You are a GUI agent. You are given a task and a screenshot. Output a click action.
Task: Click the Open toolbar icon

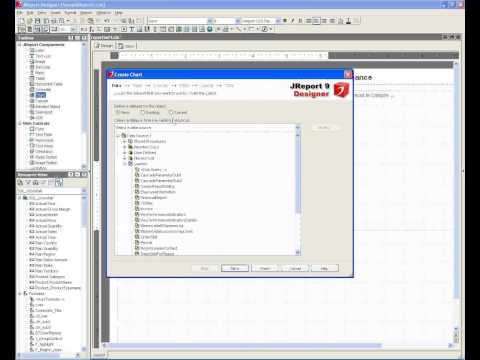pyautogui.click(x=29, y=21)
